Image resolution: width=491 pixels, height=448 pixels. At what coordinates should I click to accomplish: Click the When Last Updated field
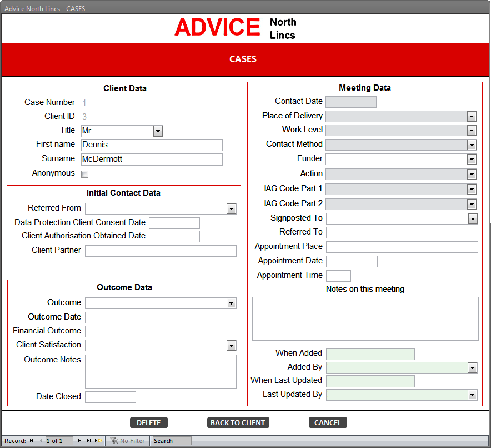point(370,381)
